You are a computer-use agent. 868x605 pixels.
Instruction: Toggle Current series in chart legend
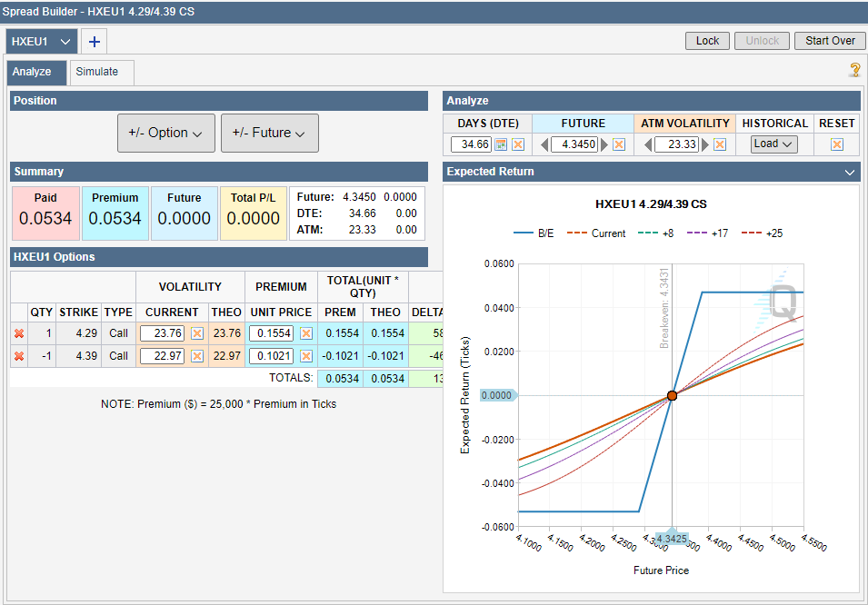[596, 233]
